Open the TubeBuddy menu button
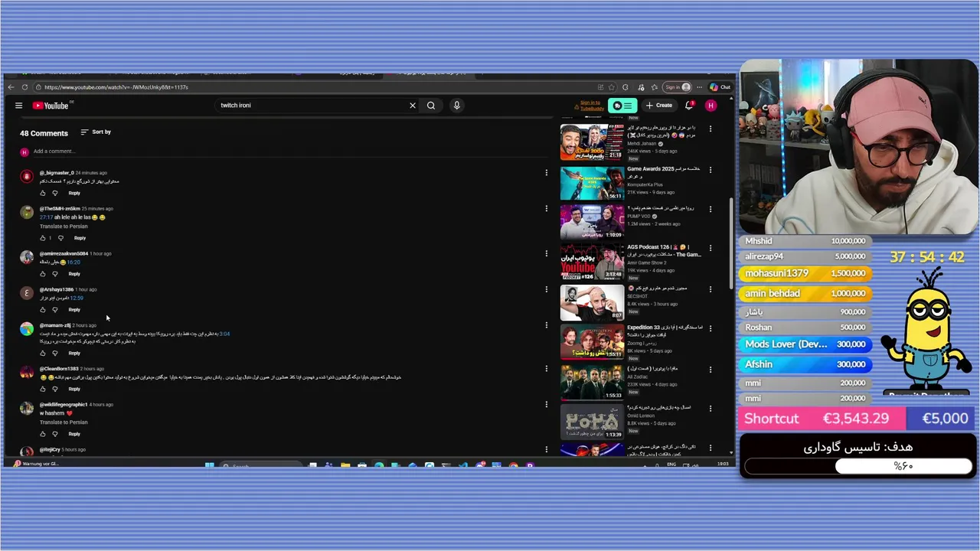This screenshot has height=551, width=980. point(622,106)
